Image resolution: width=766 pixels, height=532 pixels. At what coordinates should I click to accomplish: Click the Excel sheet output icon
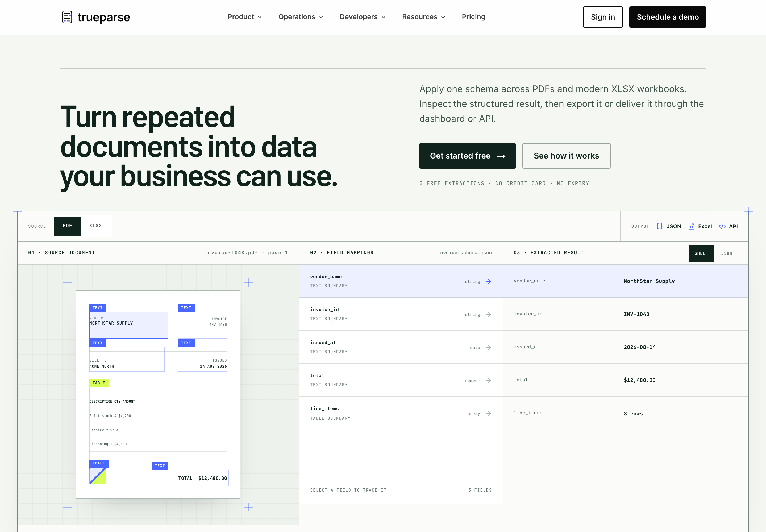[691, 226]
